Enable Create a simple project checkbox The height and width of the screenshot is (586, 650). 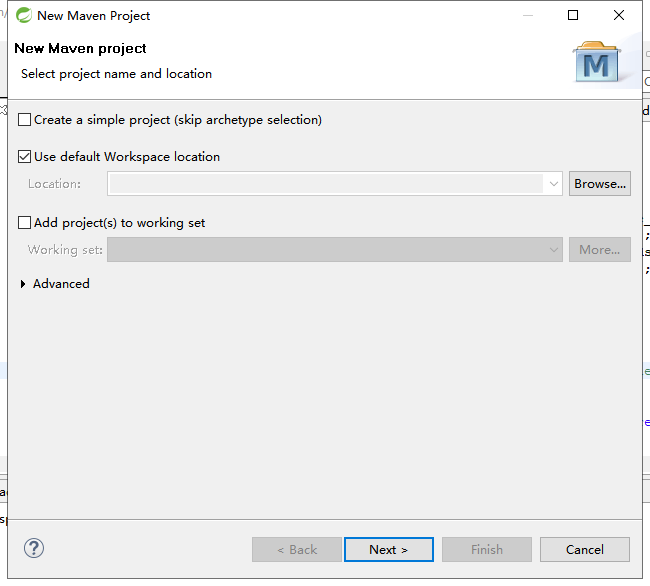pos(24,120)
